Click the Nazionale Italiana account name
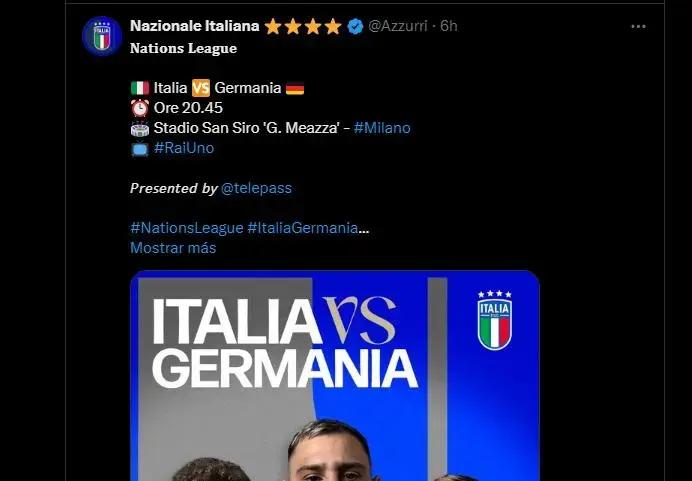The height and width of the screenshot is (481, 692). click(x=194, y=27)
